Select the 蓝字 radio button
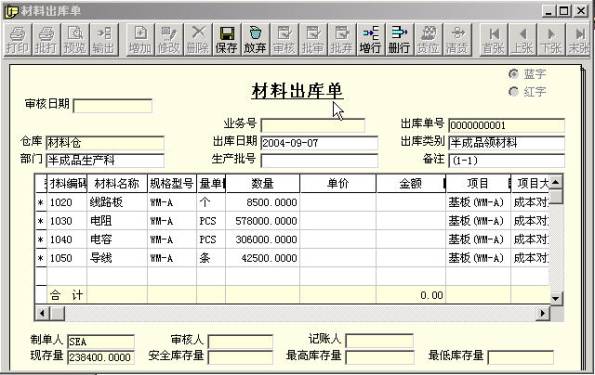 click(513, 74)
